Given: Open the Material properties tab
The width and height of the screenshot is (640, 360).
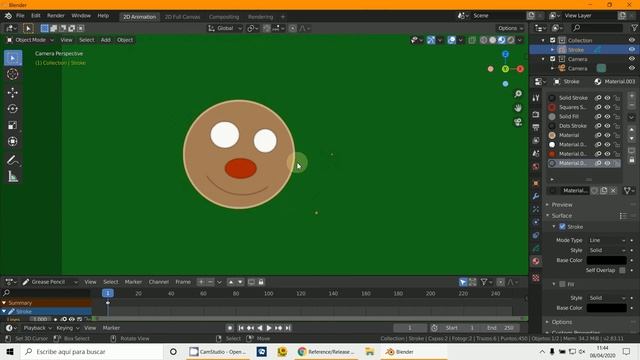Looking at the screenshot, I should [536, 261].
